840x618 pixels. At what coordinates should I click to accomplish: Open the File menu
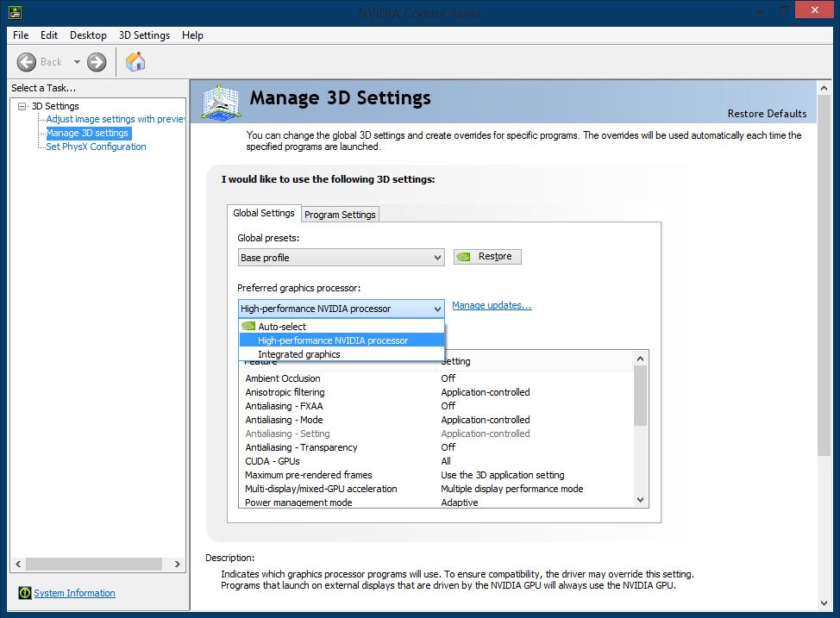[x=21, y=35]
